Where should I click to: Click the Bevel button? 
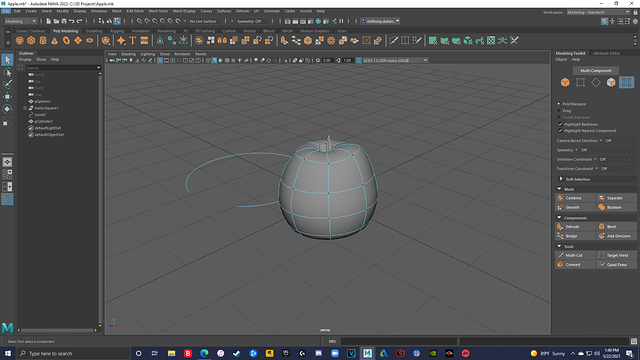(x=616, y=227)
